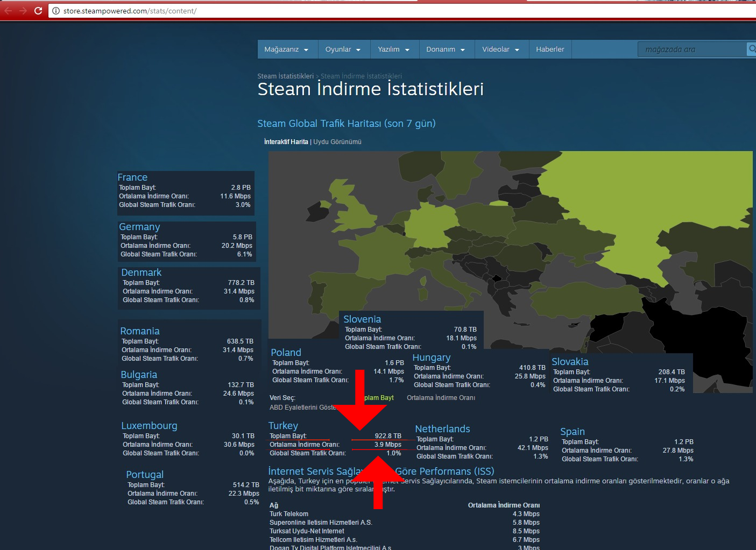Viewport: 756px width, 550px height.
Task: Click the Slovenia country heading
Action: 362,319
